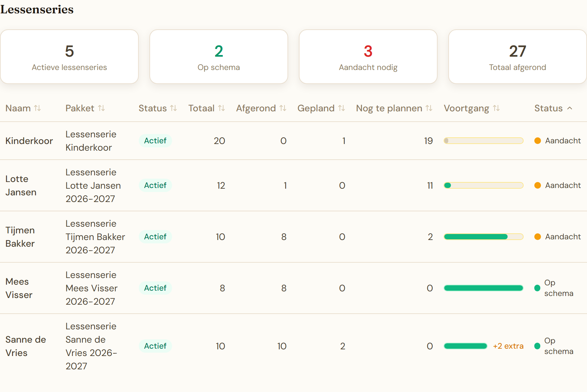Click the Tijmen Bakker progress bar
Image resolution: width=587 pixels, height=392 pixels.
[x=484, y=237]
